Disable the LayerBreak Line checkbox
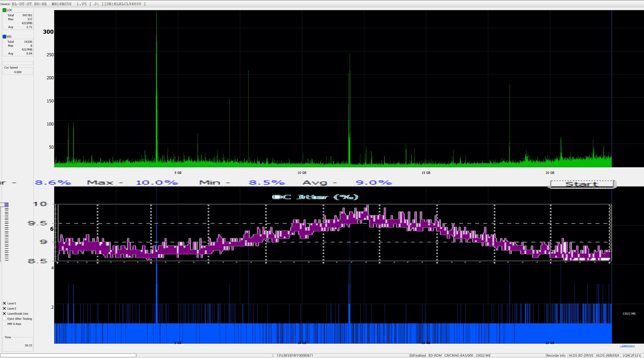The image size is (644, 358). 4,314
